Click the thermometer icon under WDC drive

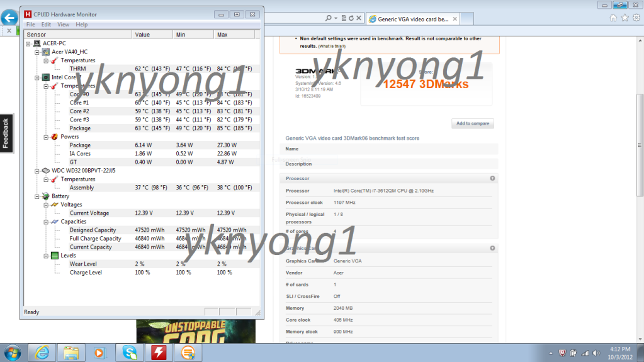(x=54, y=179)
